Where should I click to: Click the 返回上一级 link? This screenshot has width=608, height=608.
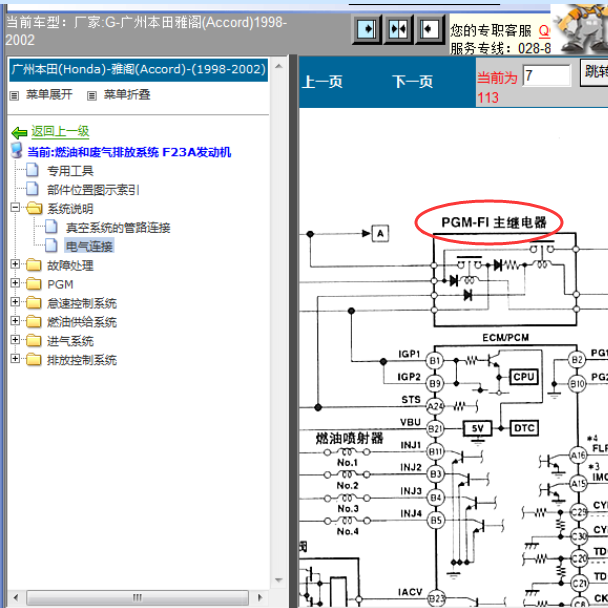coord(60,131)
